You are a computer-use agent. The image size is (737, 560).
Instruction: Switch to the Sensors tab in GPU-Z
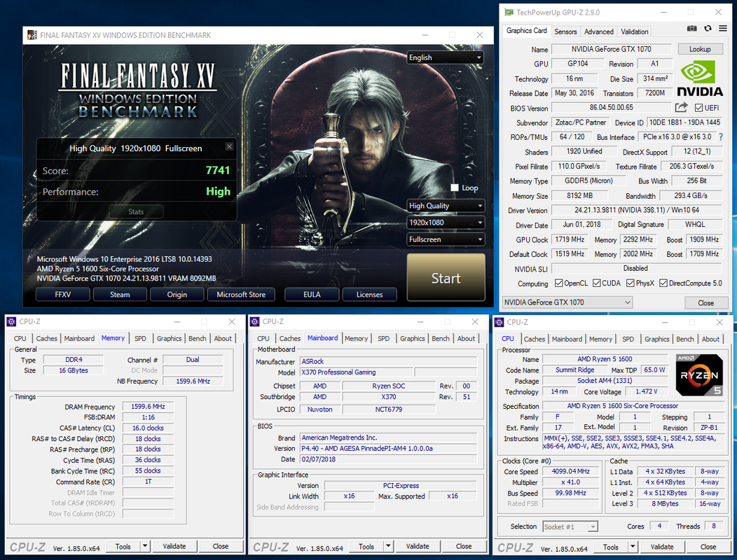click(x=565, y=31)
